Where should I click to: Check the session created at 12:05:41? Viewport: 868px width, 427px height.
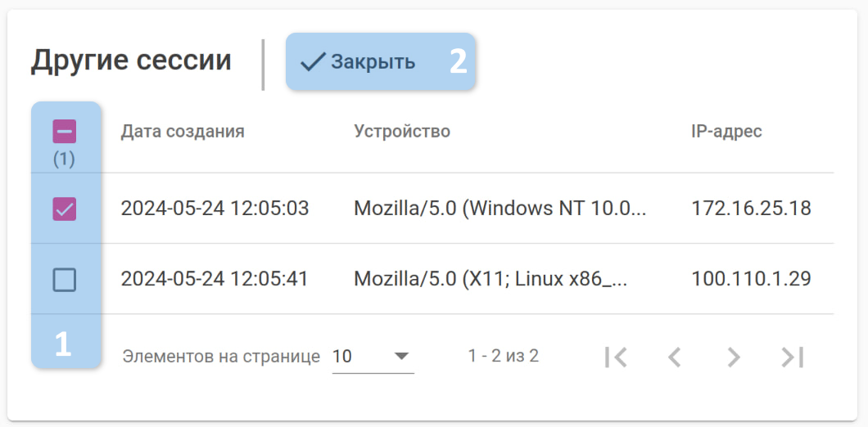(65, 281)
